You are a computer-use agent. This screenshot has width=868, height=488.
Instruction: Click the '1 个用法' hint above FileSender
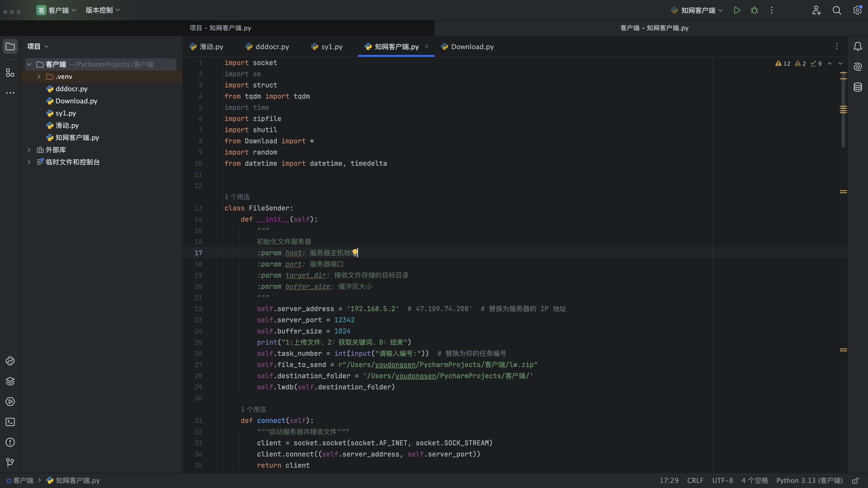(237, 197)
